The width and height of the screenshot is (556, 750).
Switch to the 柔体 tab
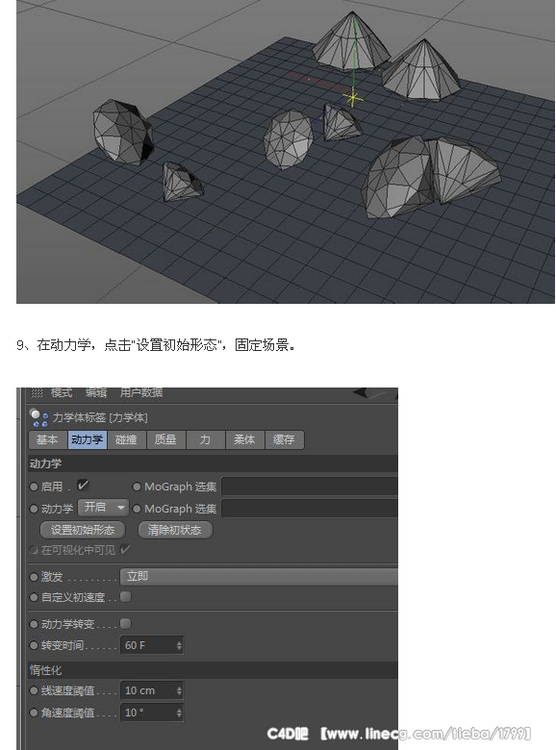pos(244,440)
